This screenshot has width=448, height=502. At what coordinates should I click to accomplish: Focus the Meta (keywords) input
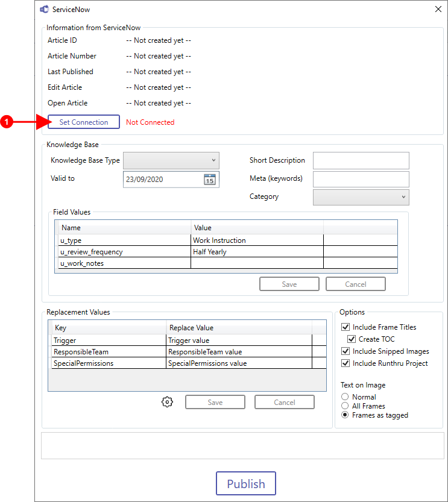(x=361, y=179)
